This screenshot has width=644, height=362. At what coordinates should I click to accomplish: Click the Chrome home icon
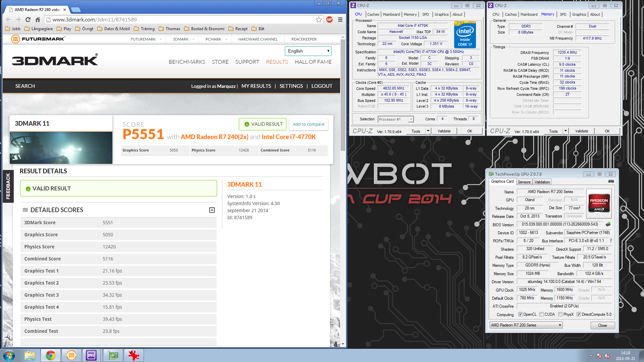click(x=38, y=20)
